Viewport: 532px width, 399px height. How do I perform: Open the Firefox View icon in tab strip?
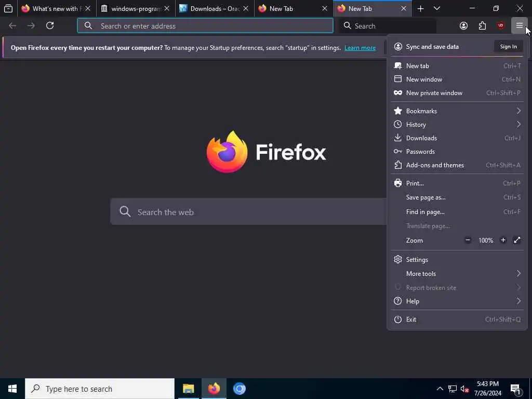coord(8,8)
